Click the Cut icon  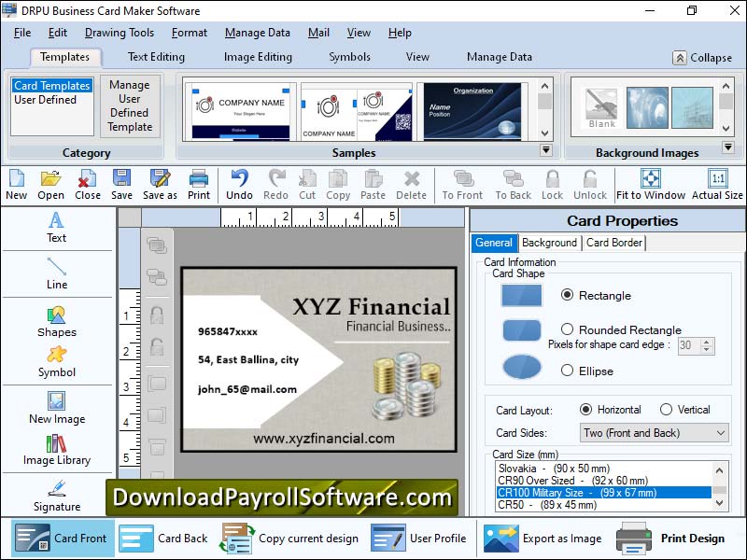tap(307, 185)
